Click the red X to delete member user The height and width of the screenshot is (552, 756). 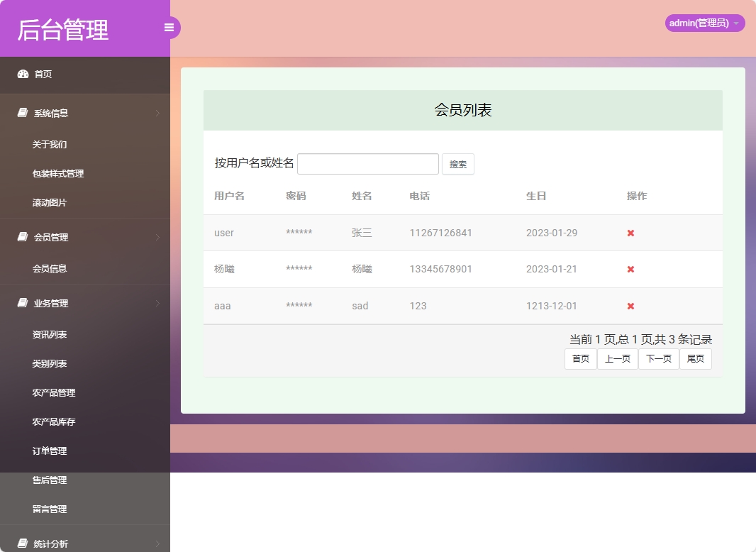(630, 232)
